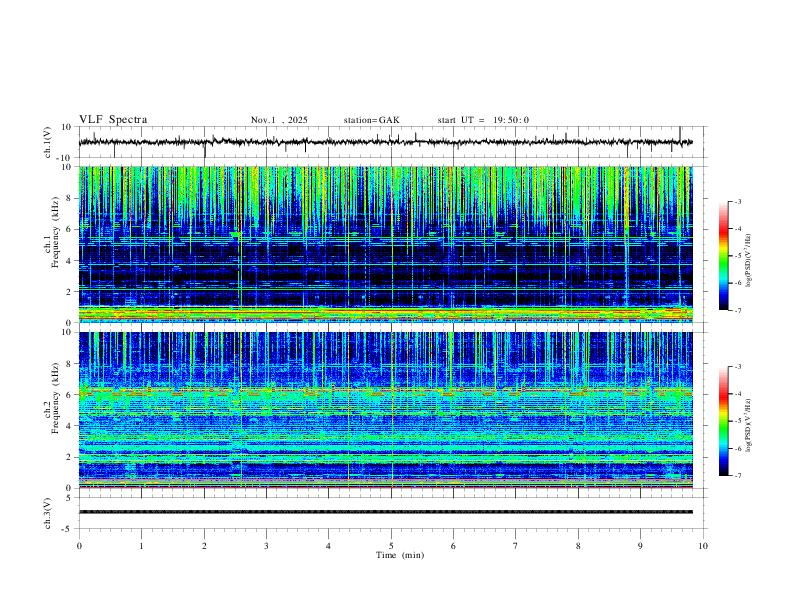The height and width of the screenshot is (612, 792).
Task: Click time axis tick label 4
Action: [328, 546]
